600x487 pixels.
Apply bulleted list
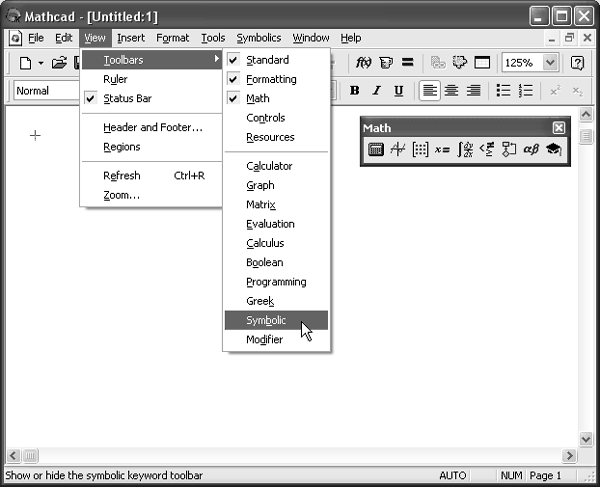(x=504, y=91)
